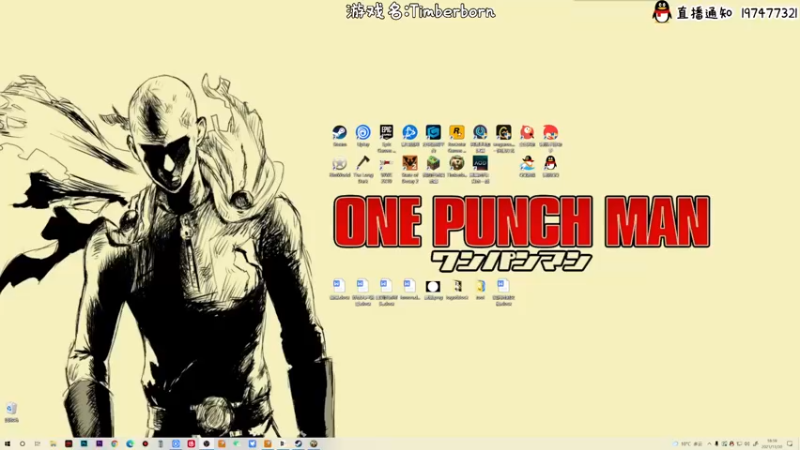Open Task View on the taskbar

[38, 444]
